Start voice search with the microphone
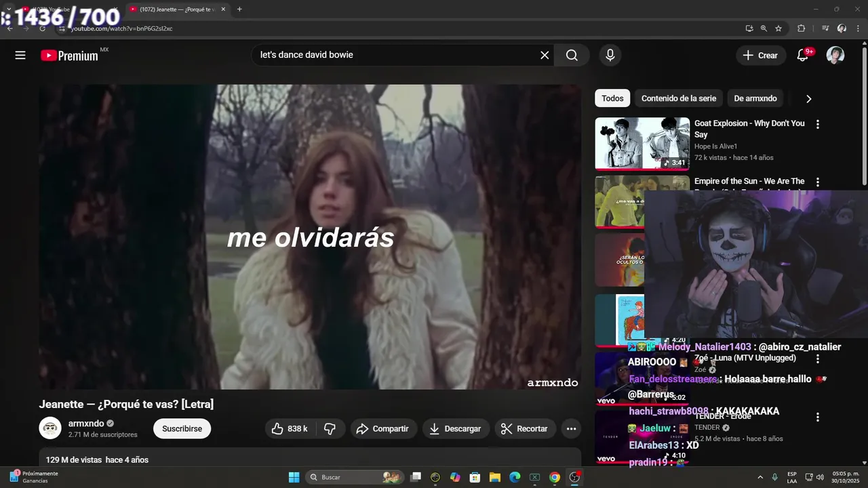 point(610,55)
